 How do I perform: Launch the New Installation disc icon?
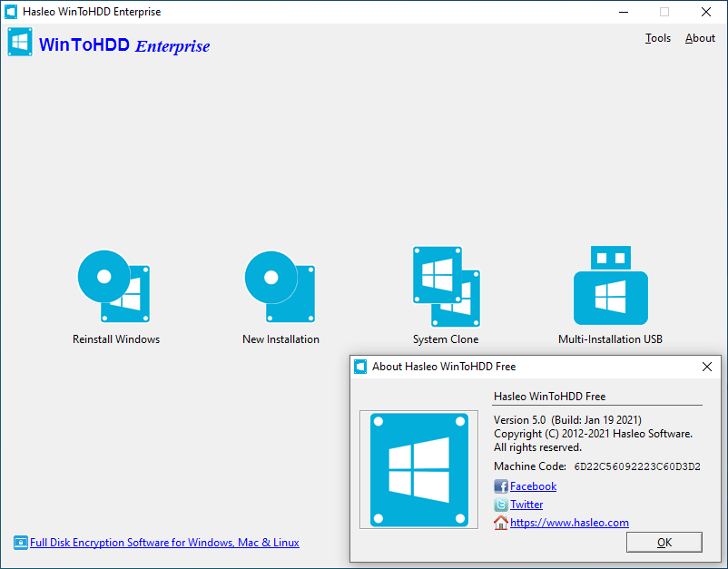tap(280, 287)
